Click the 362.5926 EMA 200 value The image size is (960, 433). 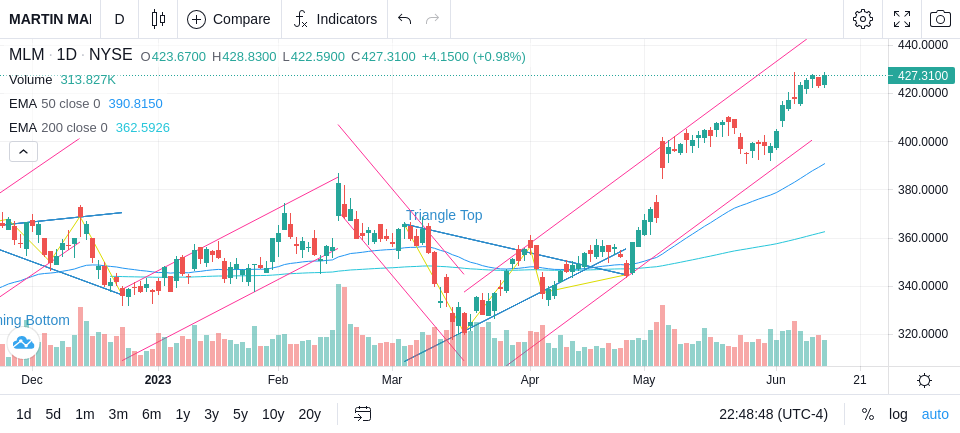(x=143, y=128)
